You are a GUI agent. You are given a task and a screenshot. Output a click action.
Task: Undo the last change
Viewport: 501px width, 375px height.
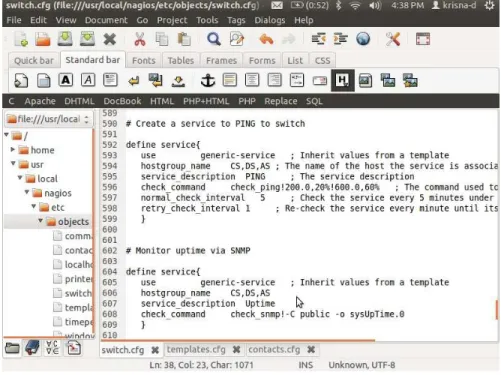point(266,39)
